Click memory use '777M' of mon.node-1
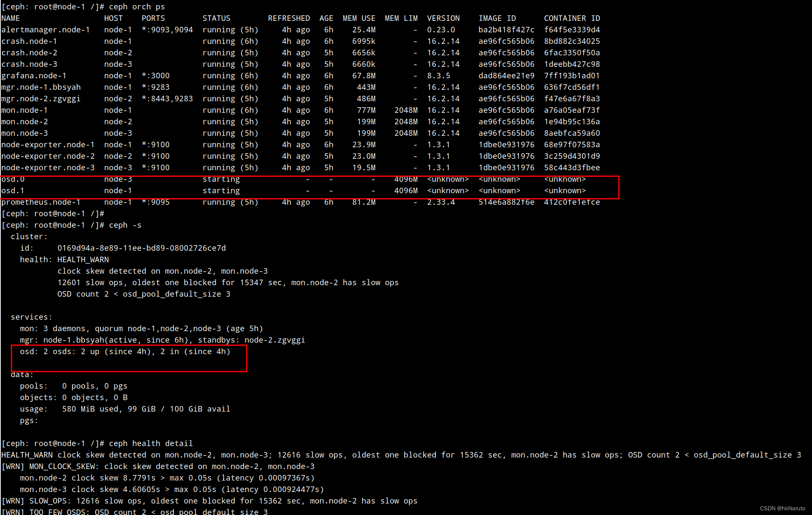Screen dimensions: 812x515 point(366,110)
